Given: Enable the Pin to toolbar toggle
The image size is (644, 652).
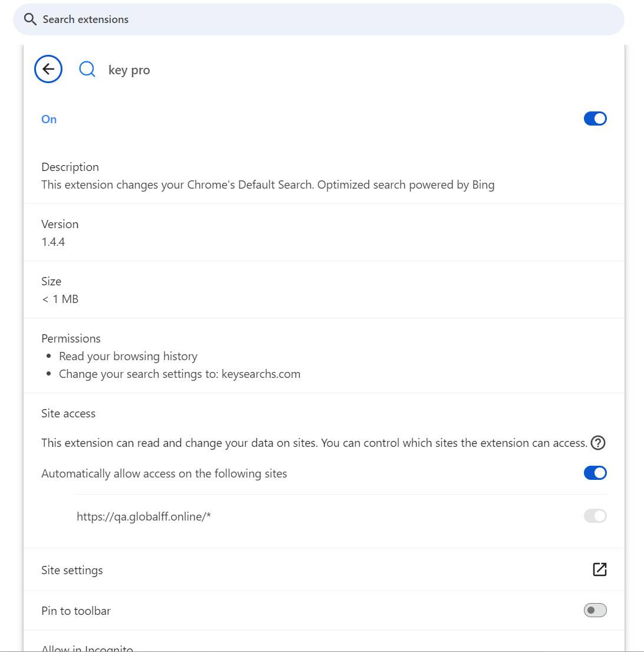Looking at the screenshot, I should pos(595,610).
